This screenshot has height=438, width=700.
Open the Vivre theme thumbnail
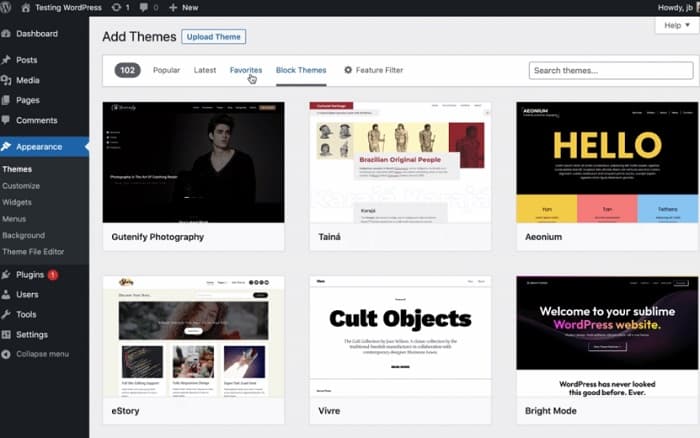point(400,336)
